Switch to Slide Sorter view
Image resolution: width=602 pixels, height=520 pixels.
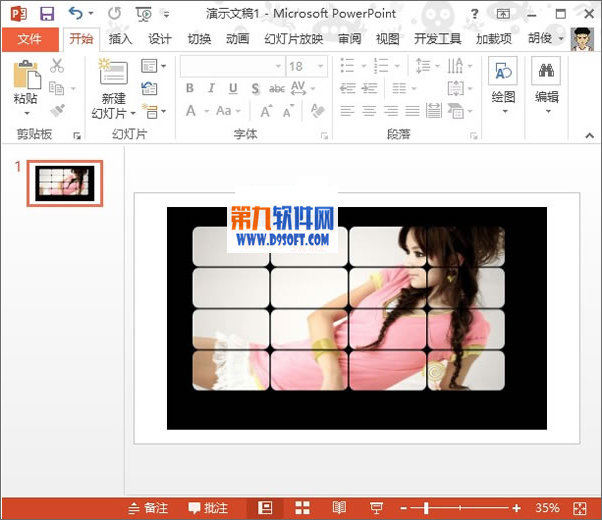302,508
